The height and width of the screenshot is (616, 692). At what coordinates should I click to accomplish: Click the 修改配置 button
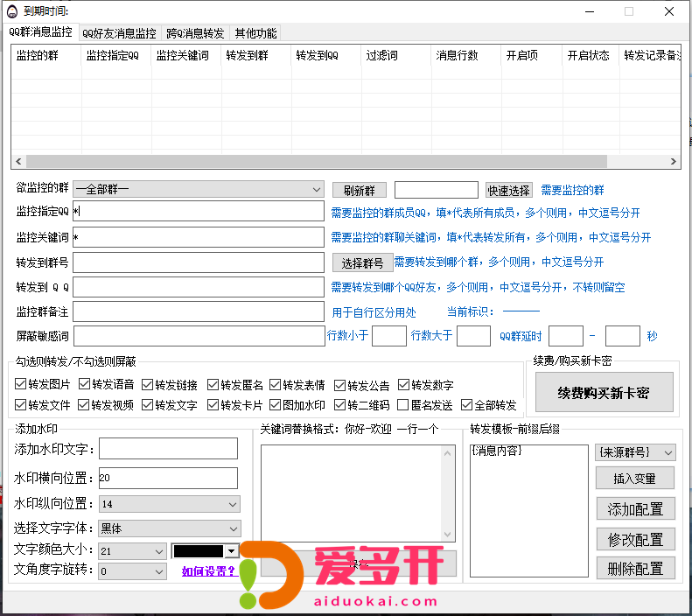tap(635, 539)
